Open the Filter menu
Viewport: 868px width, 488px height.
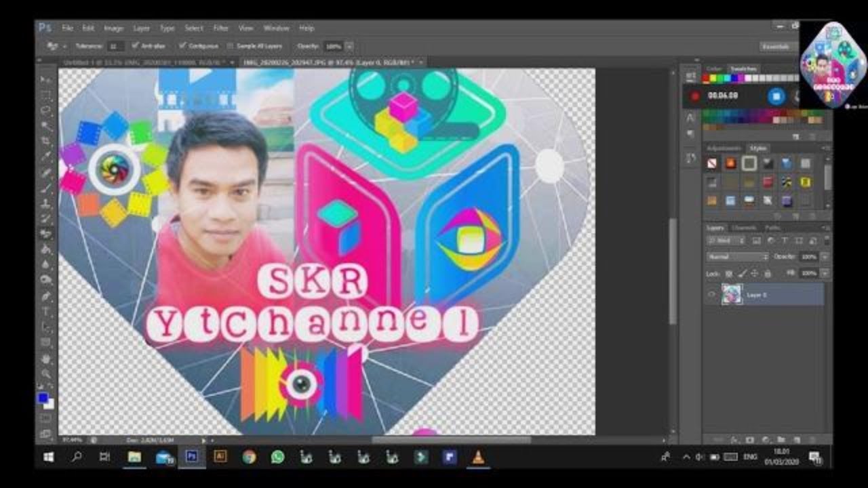click(221, 28)
